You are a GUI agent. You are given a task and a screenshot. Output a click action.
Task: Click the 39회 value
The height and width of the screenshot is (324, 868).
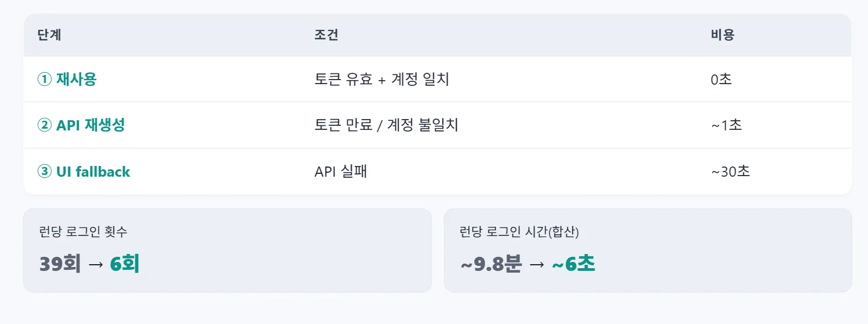tap(60, 264)
